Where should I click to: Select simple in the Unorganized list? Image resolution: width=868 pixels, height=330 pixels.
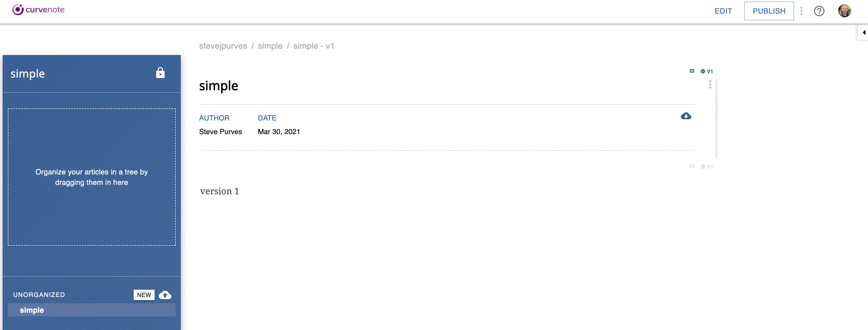pos(92,310)
